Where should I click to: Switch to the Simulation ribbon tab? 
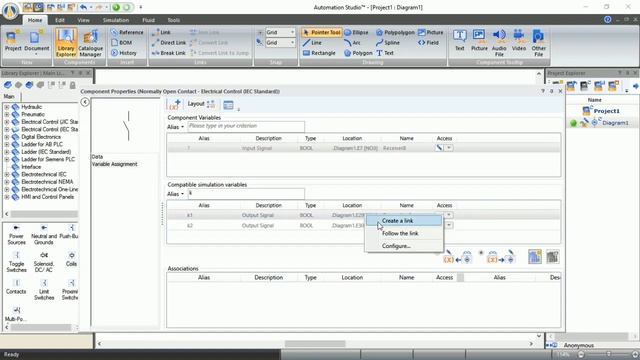[116, 20]
